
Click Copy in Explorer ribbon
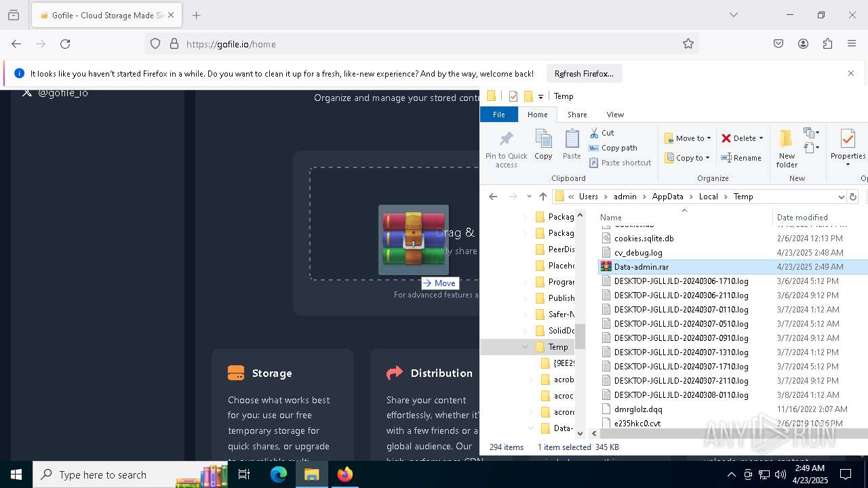point(543,145)
